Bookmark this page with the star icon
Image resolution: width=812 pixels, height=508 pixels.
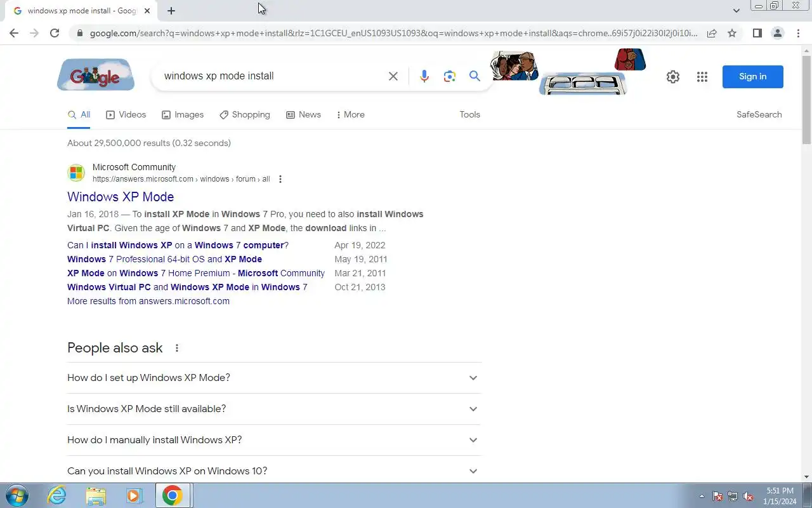[x=732, y=33]
